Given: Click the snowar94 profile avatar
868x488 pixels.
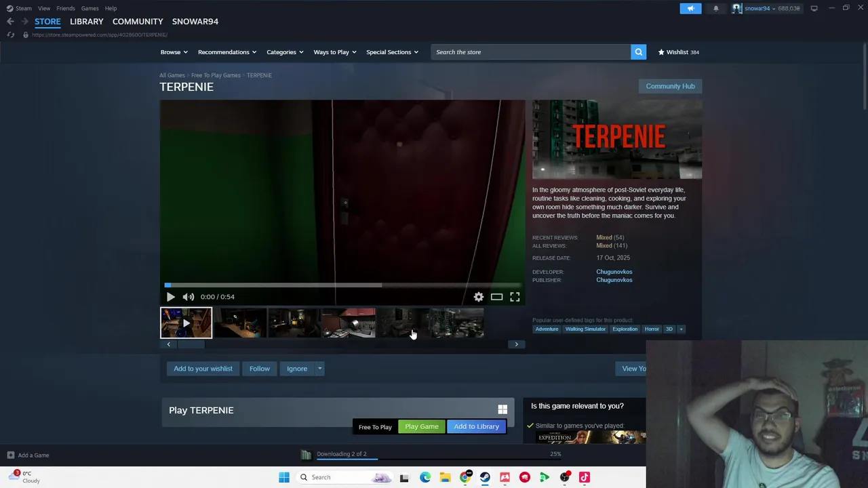Looking at the screenshot, I should [x=736, y=8].
